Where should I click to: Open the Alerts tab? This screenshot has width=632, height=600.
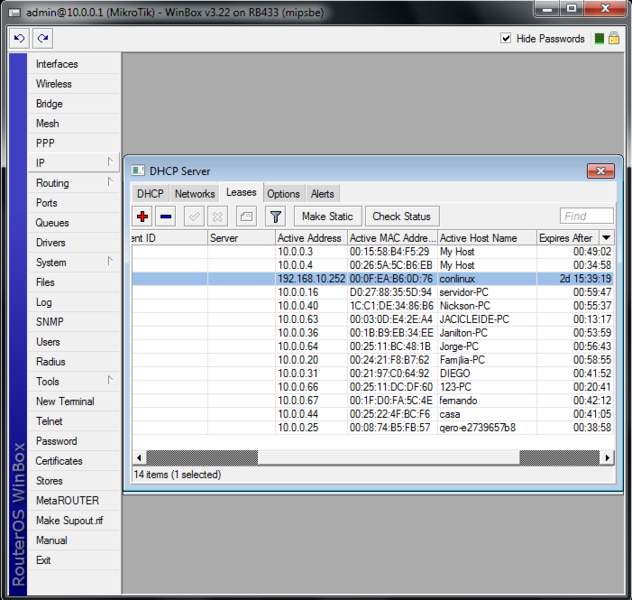[322, 194]
